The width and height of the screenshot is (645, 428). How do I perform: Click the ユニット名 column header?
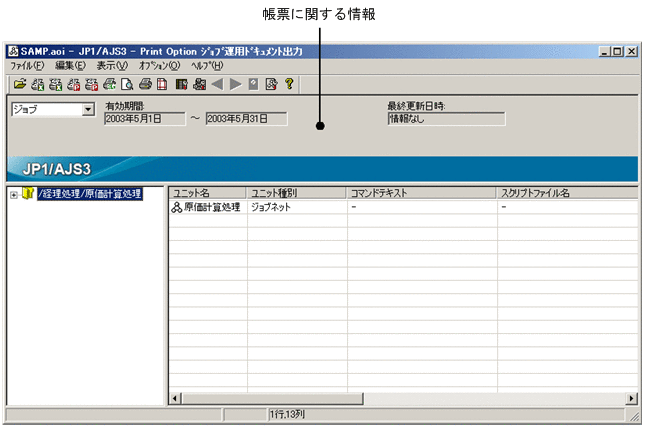pos(207,193)
